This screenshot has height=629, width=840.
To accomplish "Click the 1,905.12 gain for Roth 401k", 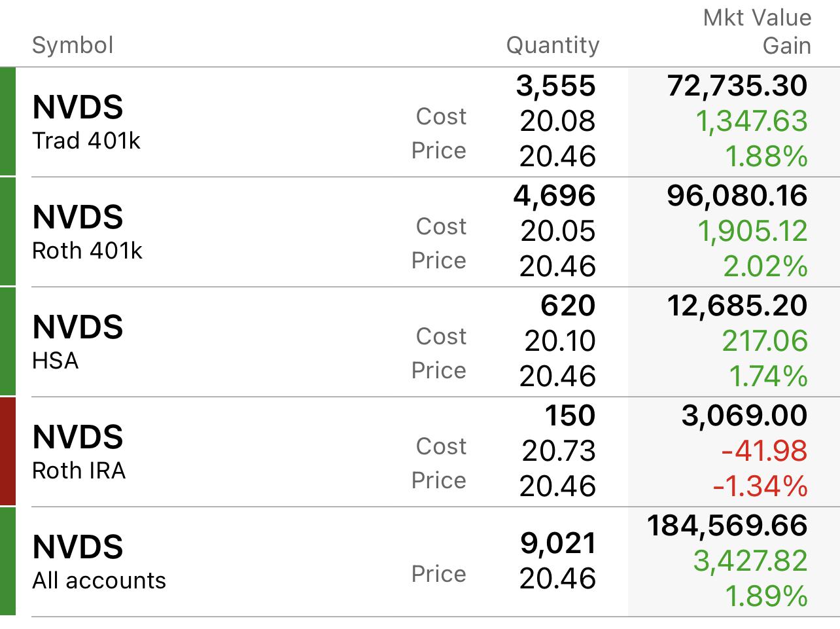I will (x=752, y=231).
